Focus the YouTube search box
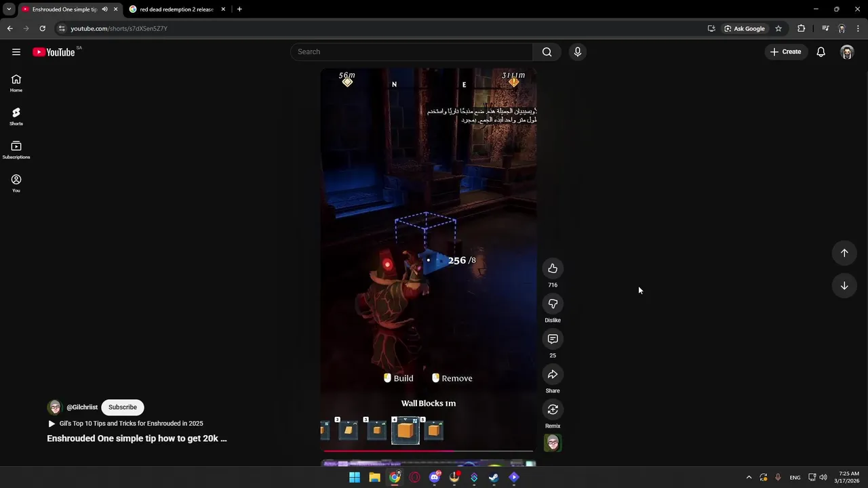Viewport: 868px width, 488px height. [x=412, y=52]
